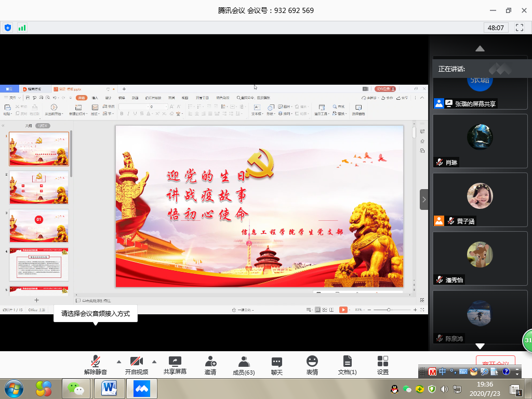Open a new WPS document tab with plus
Image resolution: width=532 pixels, height=399 pixels.
(124, 89)
